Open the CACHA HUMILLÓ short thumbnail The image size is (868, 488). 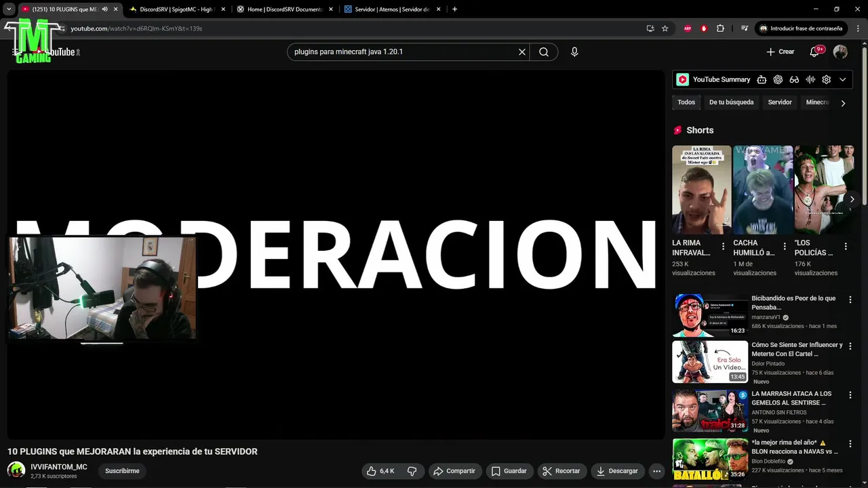pyautogui.click(x=763, y=190)
